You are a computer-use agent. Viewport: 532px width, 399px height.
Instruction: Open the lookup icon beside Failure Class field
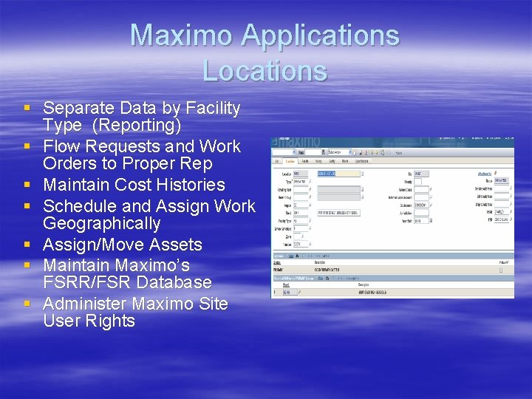[x=431, y=189]
